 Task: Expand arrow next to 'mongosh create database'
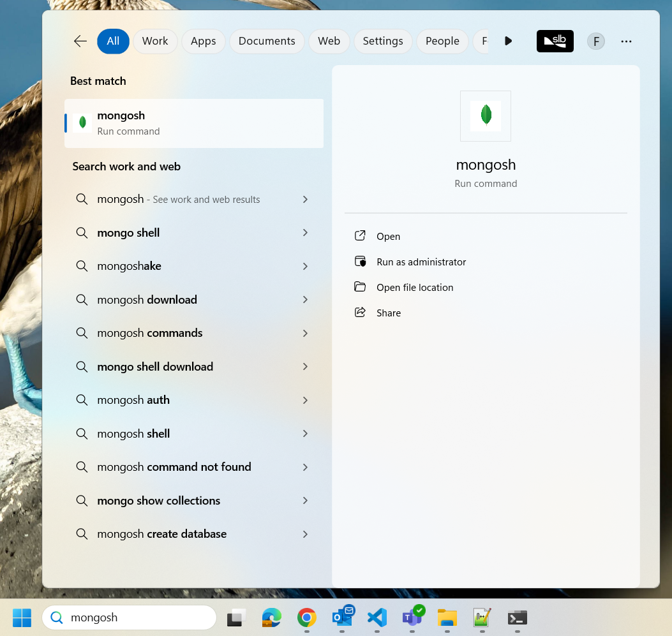tap(305, 534)
